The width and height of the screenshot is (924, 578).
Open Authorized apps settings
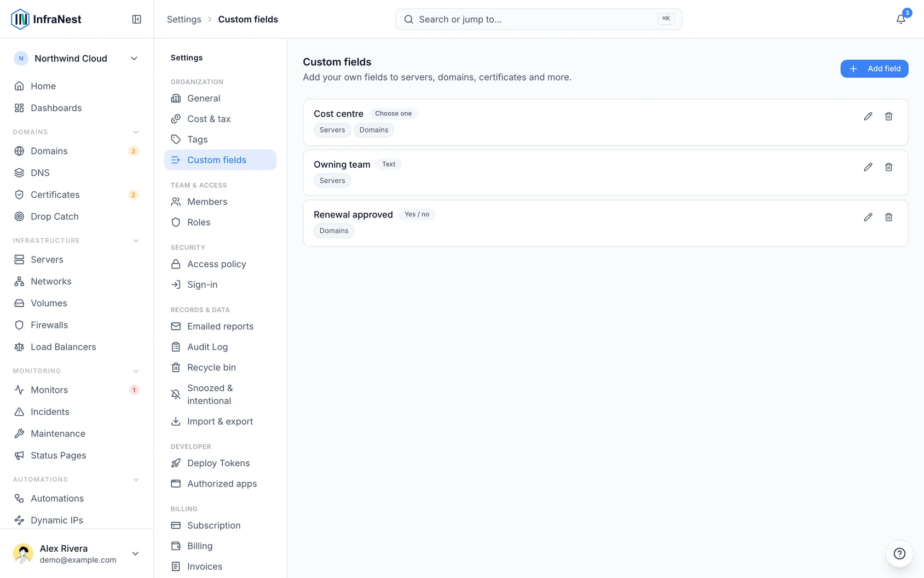pyautogui.click(x=220, y=484)
